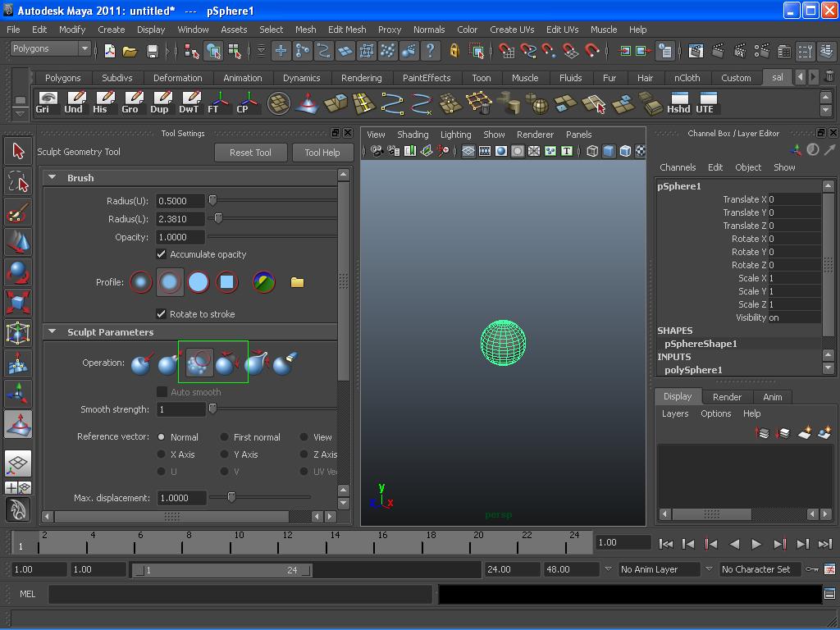Activate the Lasso select tool
Screen dimensions: 840x630
pyautogui.click(x=18, y=181)
